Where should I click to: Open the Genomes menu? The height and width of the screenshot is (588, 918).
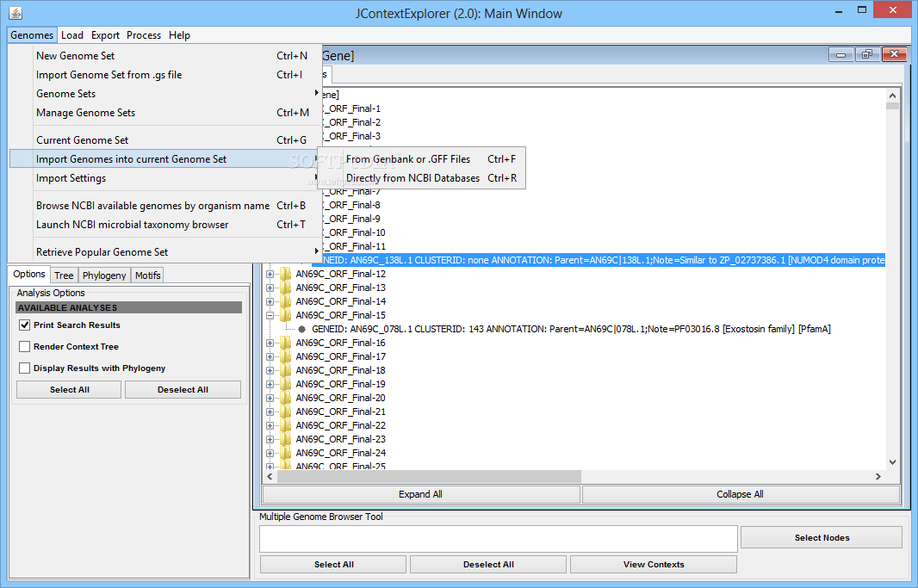pyautogui.click(x=32, y=35)
